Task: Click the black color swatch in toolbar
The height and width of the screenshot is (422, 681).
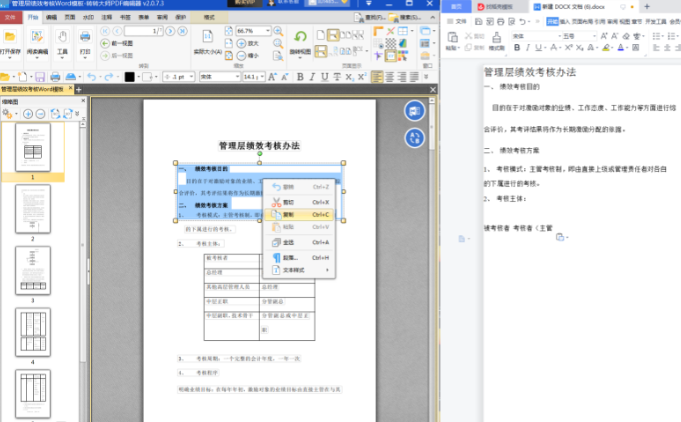Action: pyautogui.click(x=129, y=77)
